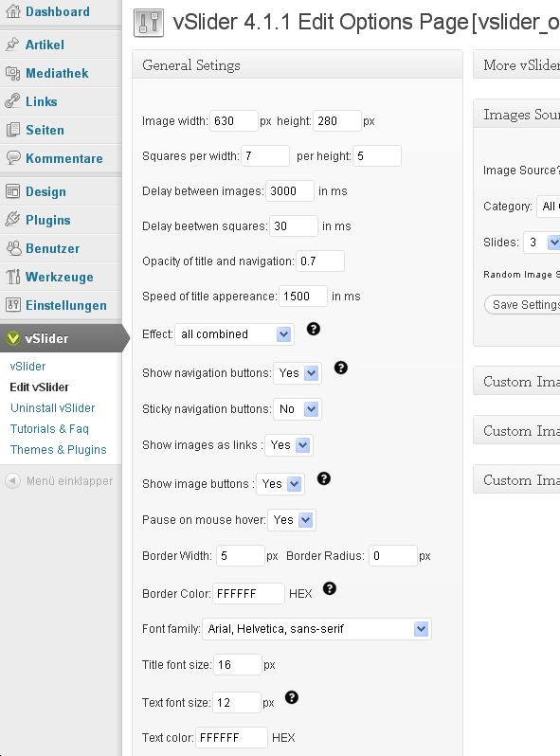Screen dimensions: 560x756
Task: Open help icon beside Text font size
Action: click(x=292, y=697)
